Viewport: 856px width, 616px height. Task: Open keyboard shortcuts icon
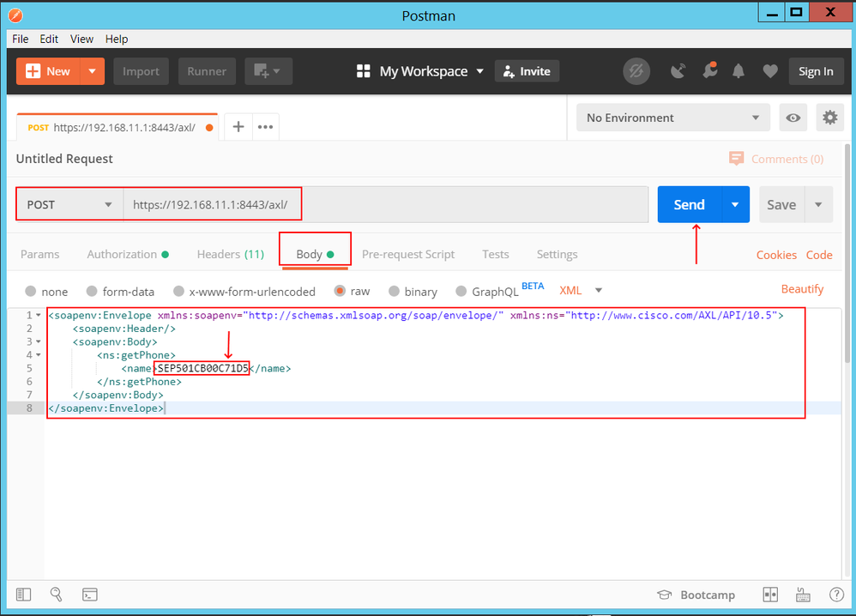(x=803, y=595)
